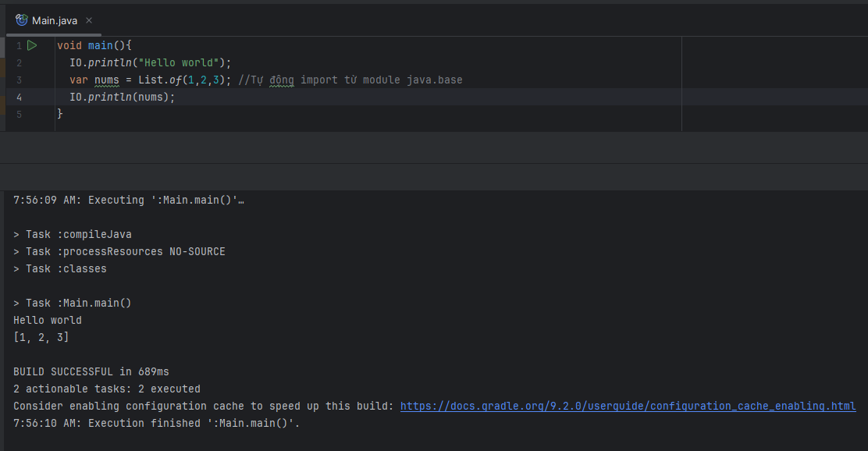Click line number 2 in the gutter

pos(19,62)
